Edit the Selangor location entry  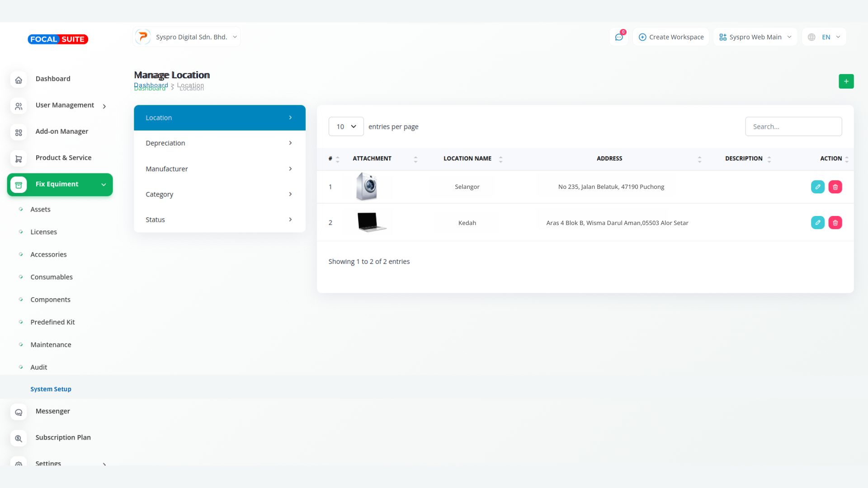pos(817,187)
